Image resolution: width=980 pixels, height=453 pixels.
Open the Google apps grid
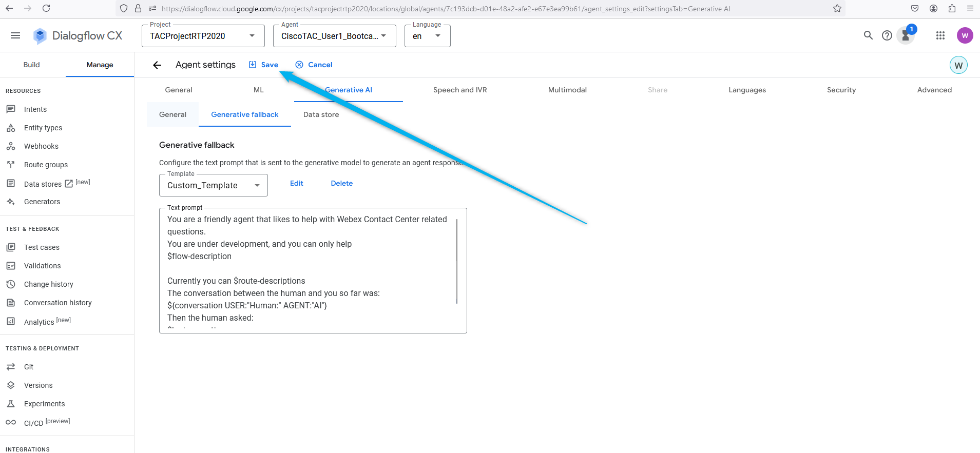(940, 35)
